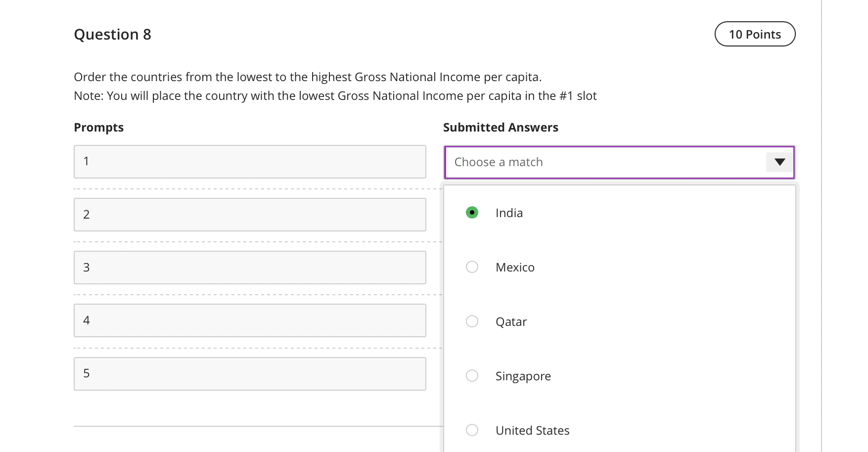Click the Prompts column header
The height and width of the screenshot is (452, 868).
tap(98, 127)
